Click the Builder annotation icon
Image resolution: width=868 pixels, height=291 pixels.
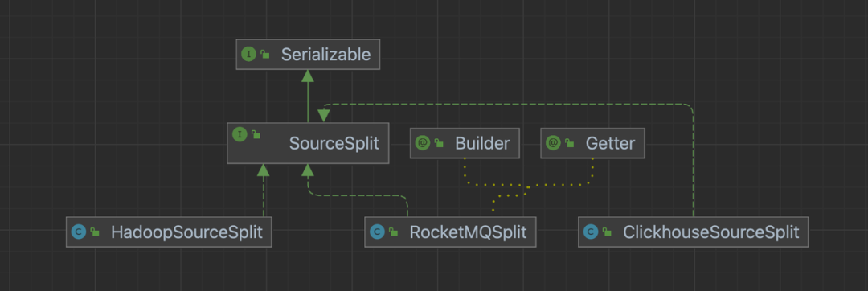coord(423,143)
